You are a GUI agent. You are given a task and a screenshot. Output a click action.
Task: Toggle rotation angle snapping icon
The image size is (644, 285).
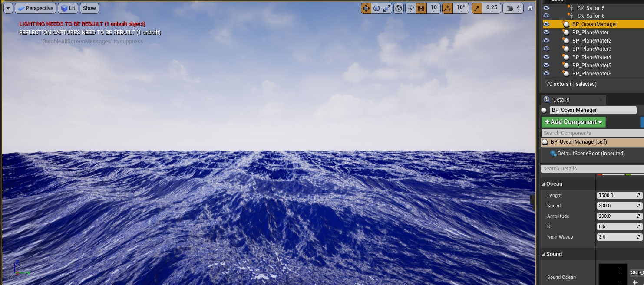coord(447,8)
